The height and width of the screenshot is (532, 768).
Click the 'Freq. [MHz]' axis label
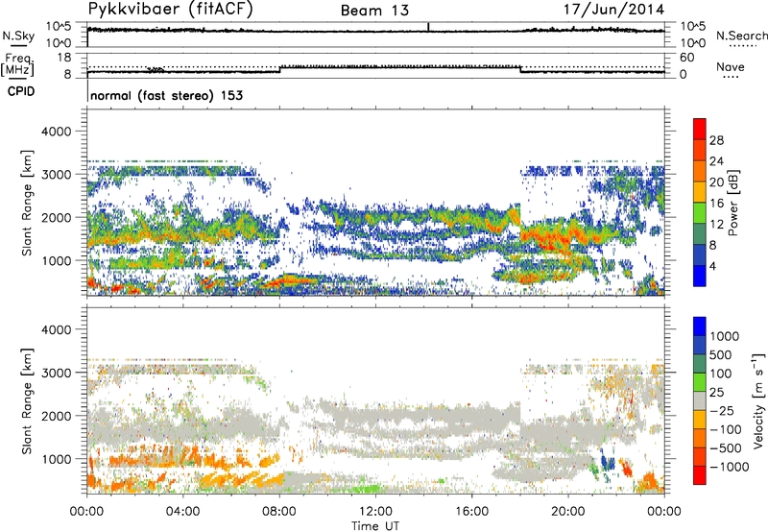[x=18, y=65]
